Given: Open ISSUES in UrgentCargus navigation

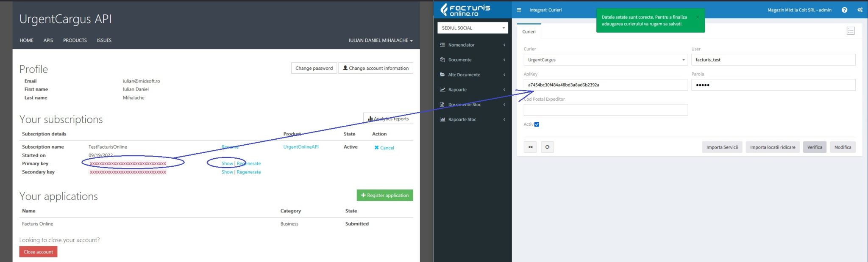Looking at the screenshot, I should tap(104, 41).
